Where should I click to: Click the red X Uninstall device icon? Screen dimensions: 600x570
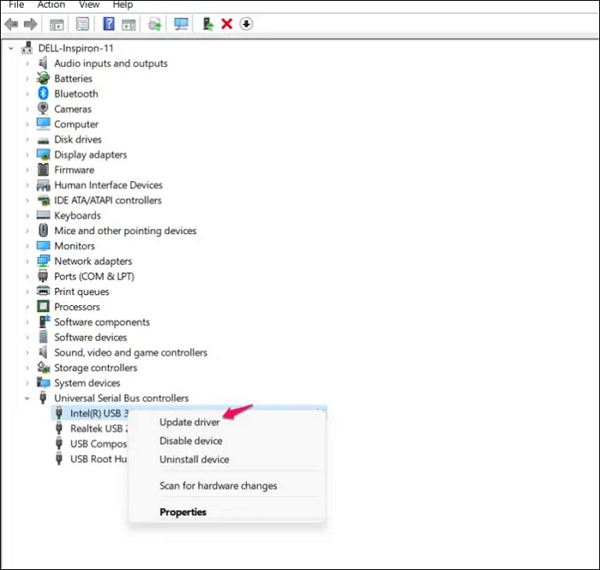pos(227,24)
